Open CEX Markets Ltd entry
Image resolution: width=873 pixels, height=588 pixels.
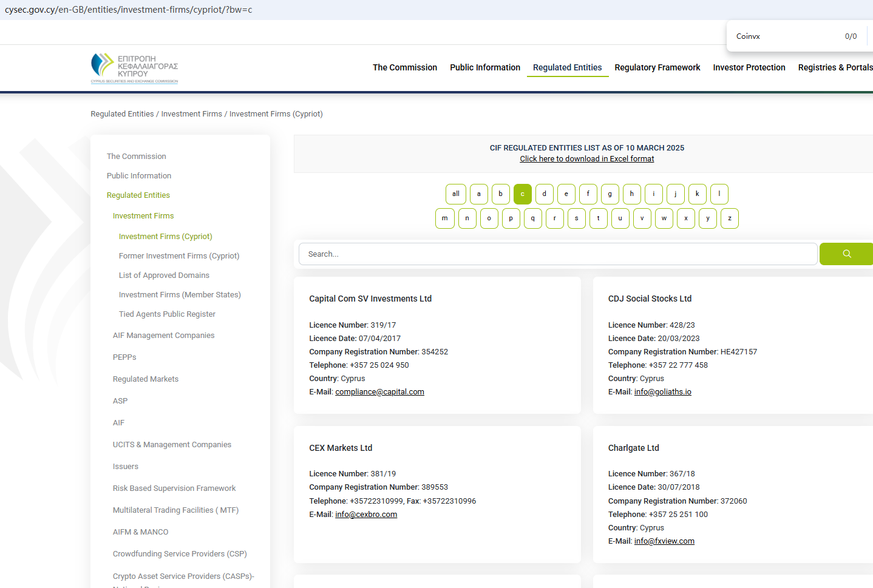[341, 448]
